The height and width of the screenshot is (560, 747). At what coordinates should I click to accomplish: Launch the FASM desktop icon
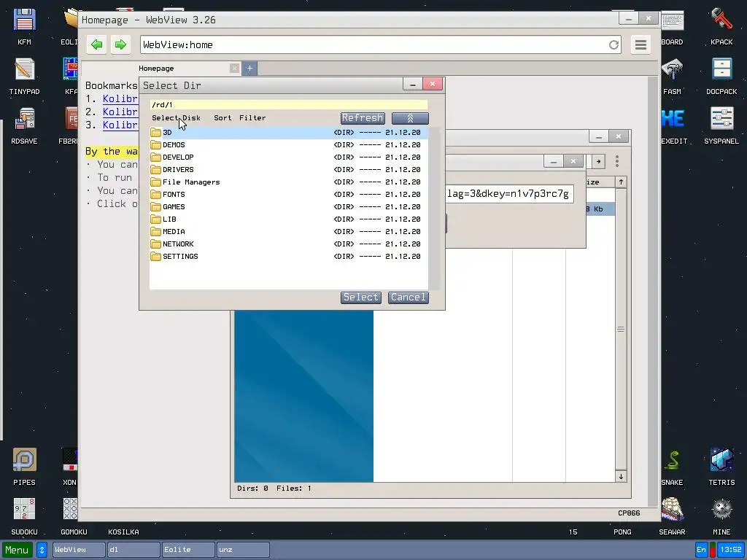tap(672, 76)
